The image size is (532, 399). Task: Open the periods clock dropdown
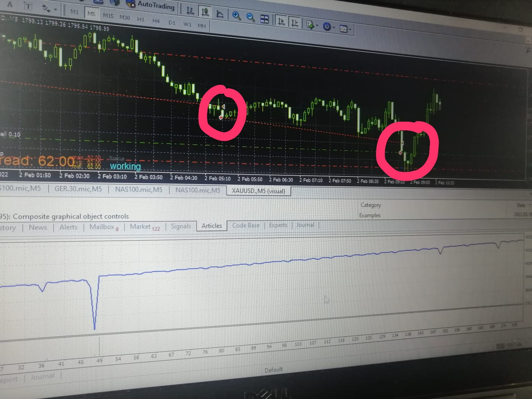tap(329, 26)
